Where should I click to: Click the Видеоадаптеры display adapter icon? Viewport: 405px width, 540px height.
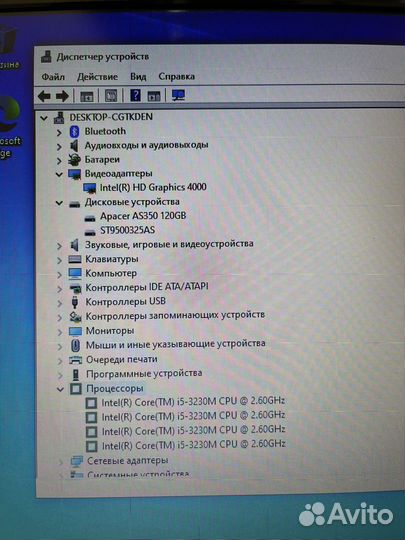coord(74,174)
